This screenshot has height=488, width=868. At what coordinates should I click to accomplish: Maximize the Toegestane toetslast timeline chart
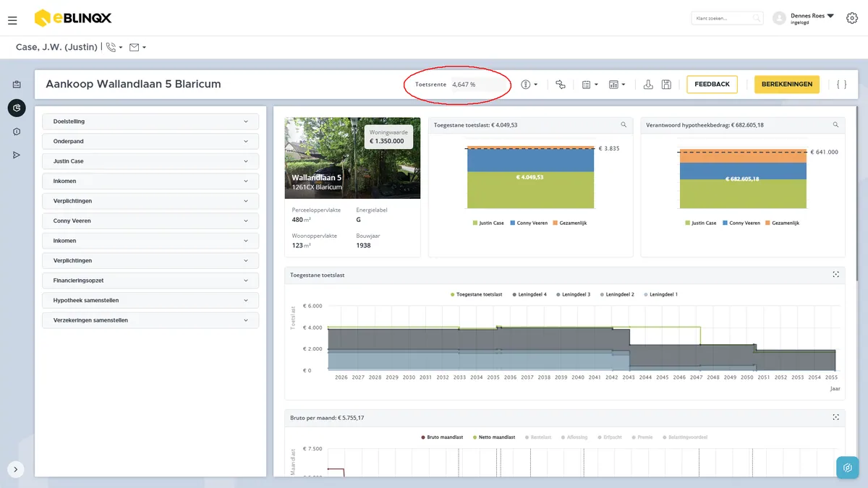coord(835,275)
